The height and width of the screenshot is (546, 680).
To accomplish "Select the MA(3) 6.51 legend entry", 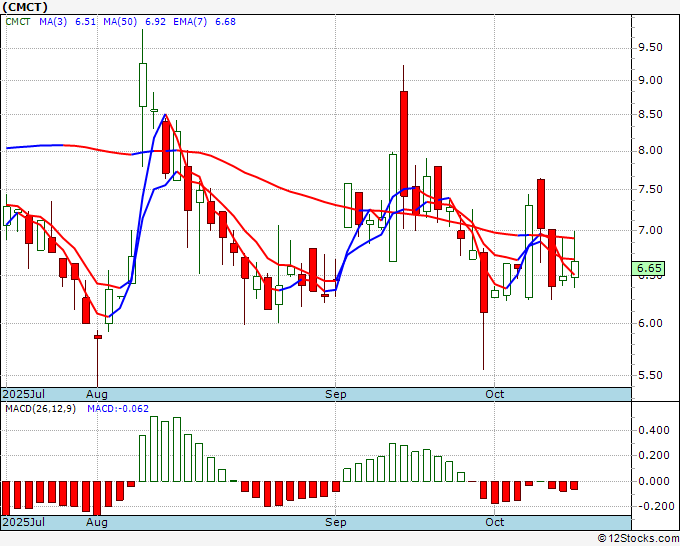I will click(x=68, y=22).
